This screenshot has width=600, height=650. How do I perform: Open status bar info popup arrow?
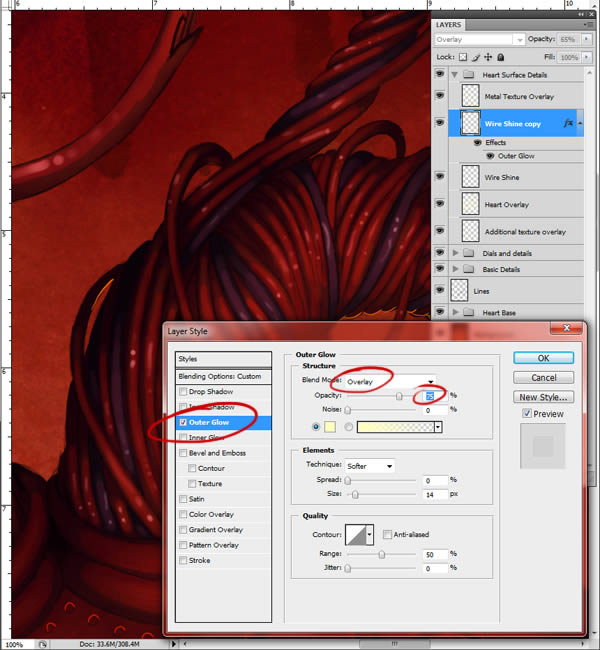pos(174,644)
